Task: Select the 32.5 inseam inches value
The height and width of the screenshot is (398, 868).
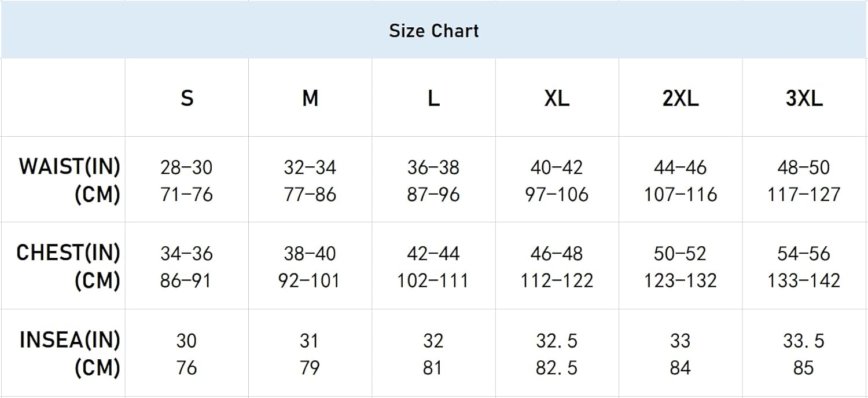Action: (557, 341)
